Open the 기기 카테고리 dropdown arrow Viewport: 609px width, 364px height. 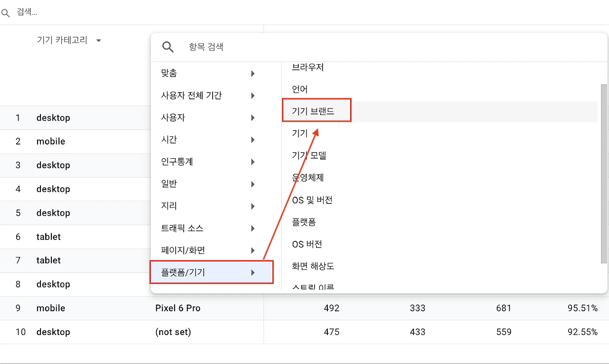[x=98, y=41]
